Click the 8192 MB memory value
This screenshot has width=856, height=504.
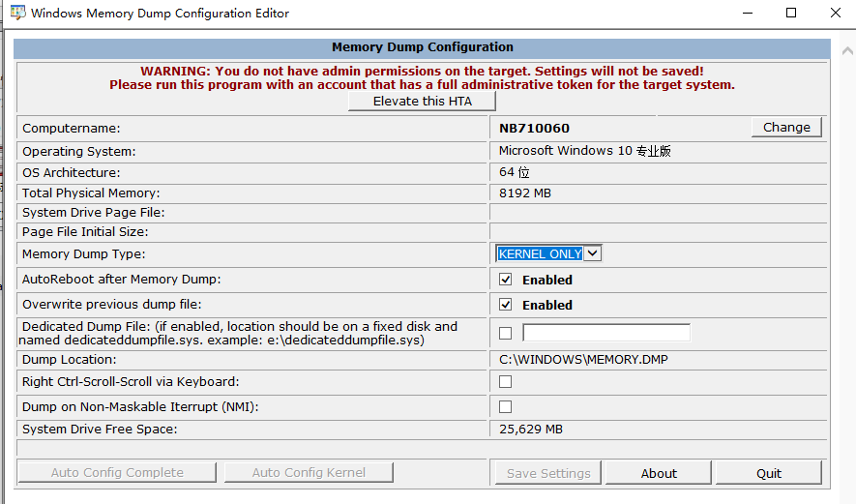[x=524, y=193]
